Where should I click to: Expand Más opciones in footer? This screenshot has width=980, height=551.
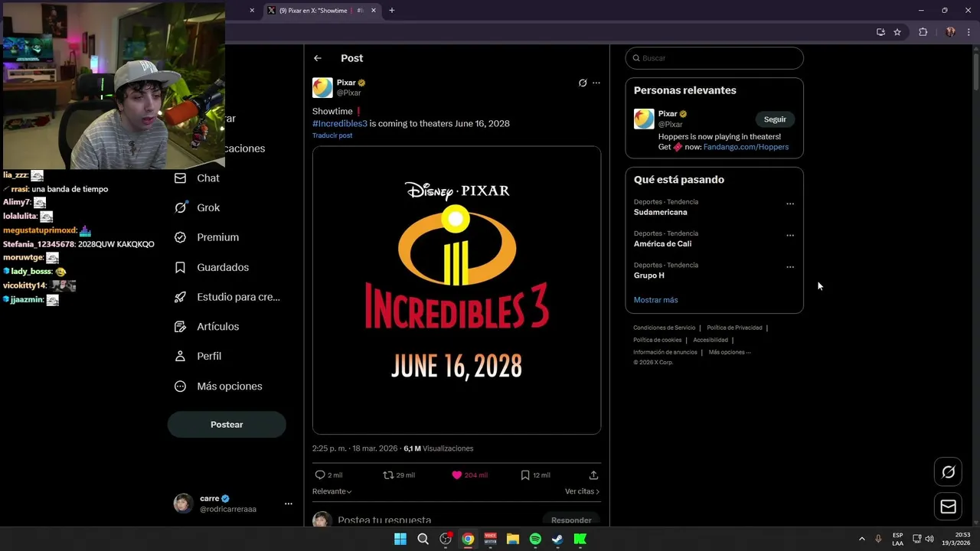730,352
